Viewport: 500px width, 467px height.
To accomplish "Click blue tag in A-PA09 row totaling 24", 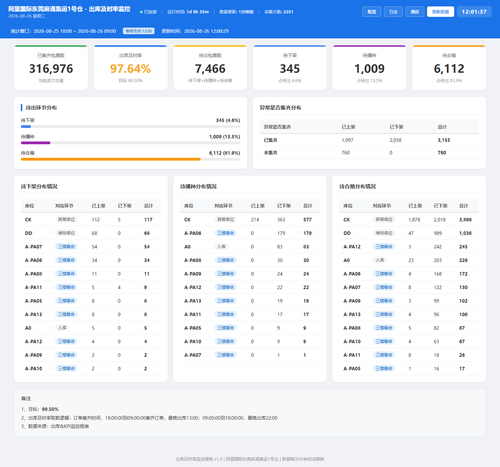I will point(226,274).
